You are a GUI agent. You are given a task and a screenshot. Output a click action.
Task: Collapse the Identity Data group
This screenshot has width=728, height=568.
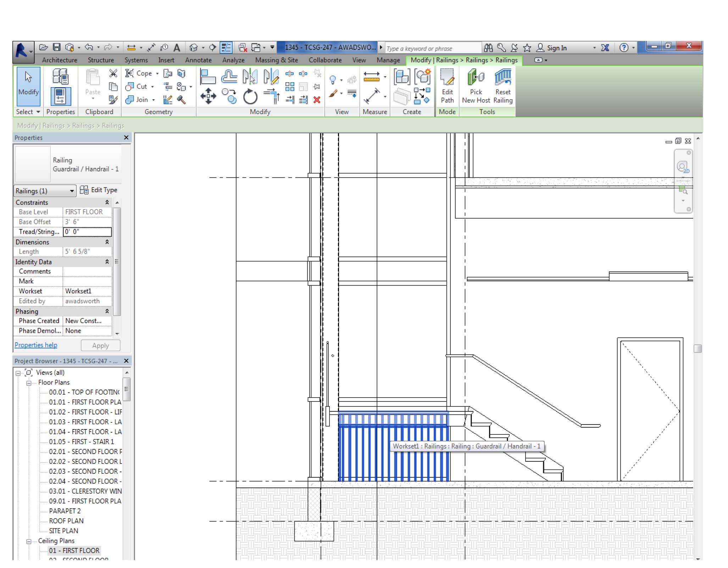pos(107,261)
